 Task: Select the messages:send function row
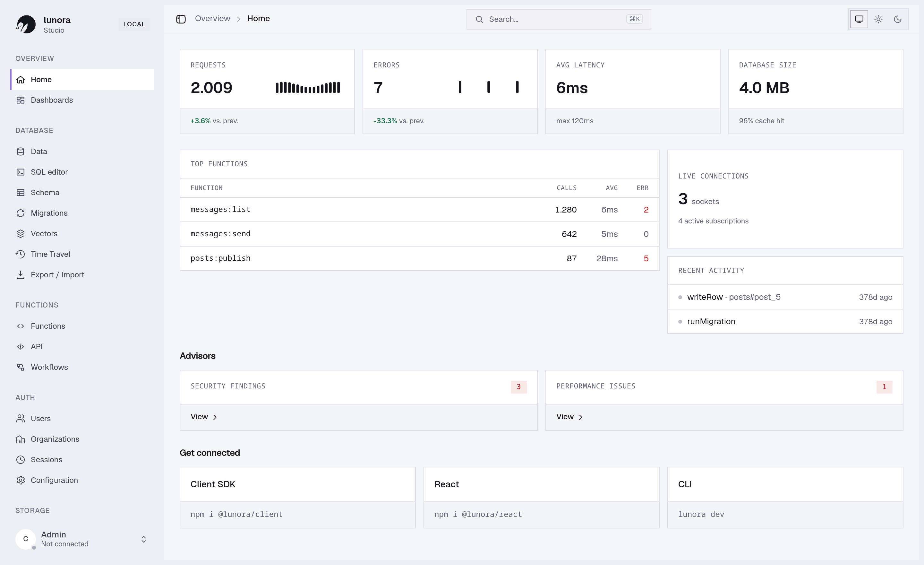[x=419, y=234]
